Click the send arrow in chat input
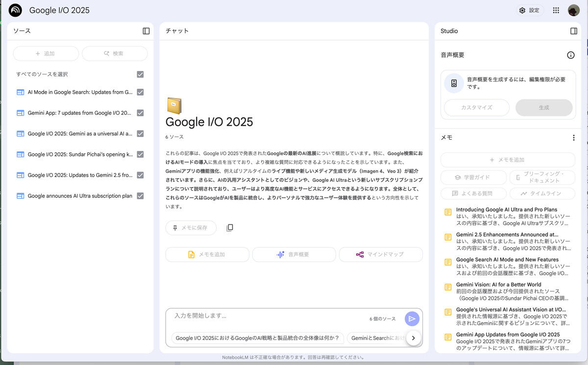Screen dimensions: 588x365 pyautogui.click(x=412, y=319)
